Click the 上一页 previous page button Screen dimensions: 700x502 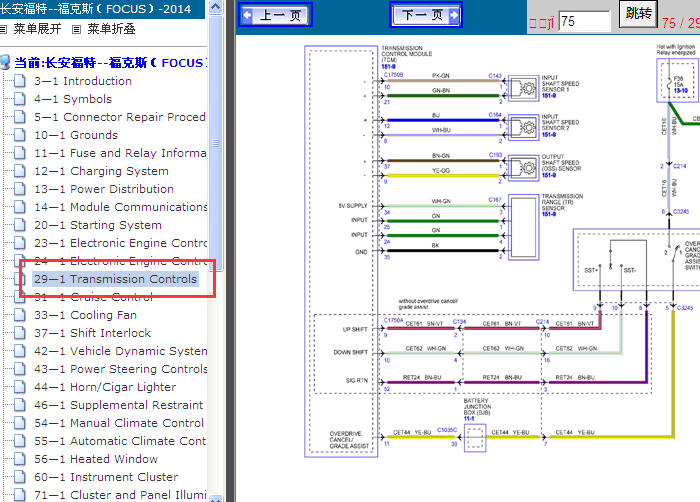click(x=275, y=15)
